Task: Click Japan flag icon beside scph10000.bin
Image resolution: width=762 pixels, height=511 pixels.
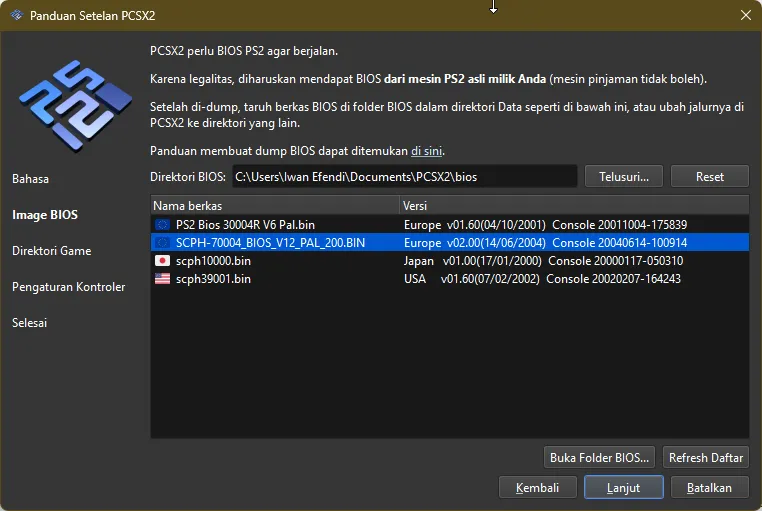Action: [x=162, y=261]
